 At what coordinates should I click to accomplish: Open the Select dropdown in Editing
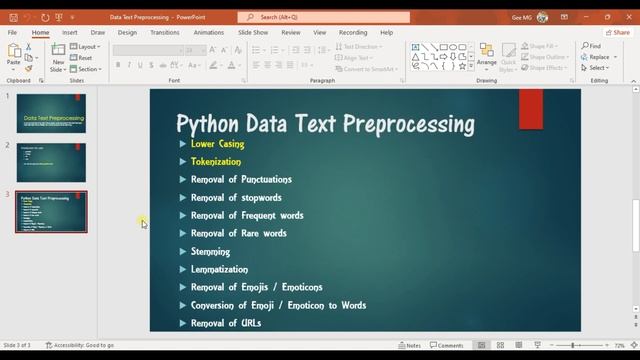point(595,68)
